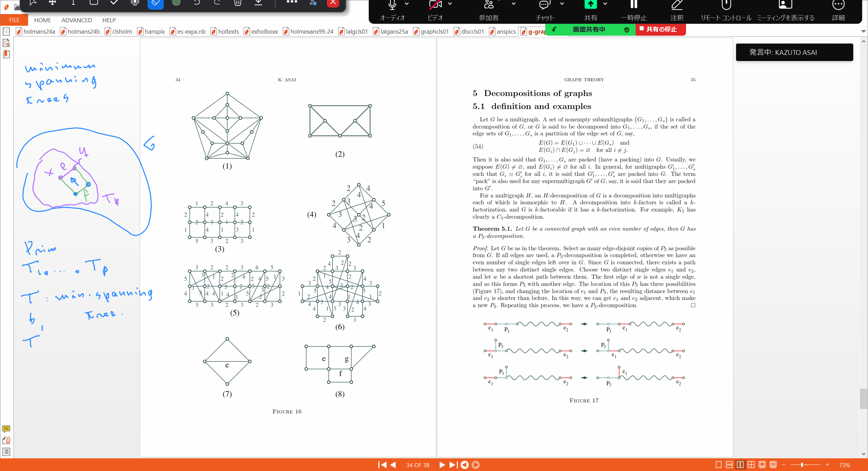This screenshot has width=868, height=471.
Task: Toggle camera with ビデオ button
Action: coord(435,10)
